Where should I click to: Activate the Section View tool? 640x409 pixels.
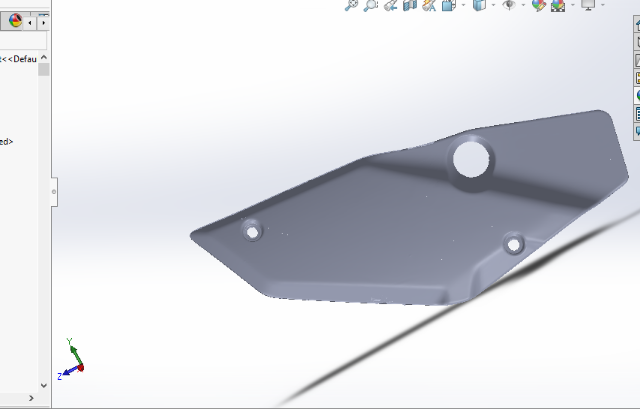pyautogui.click(x=409, y=5)
